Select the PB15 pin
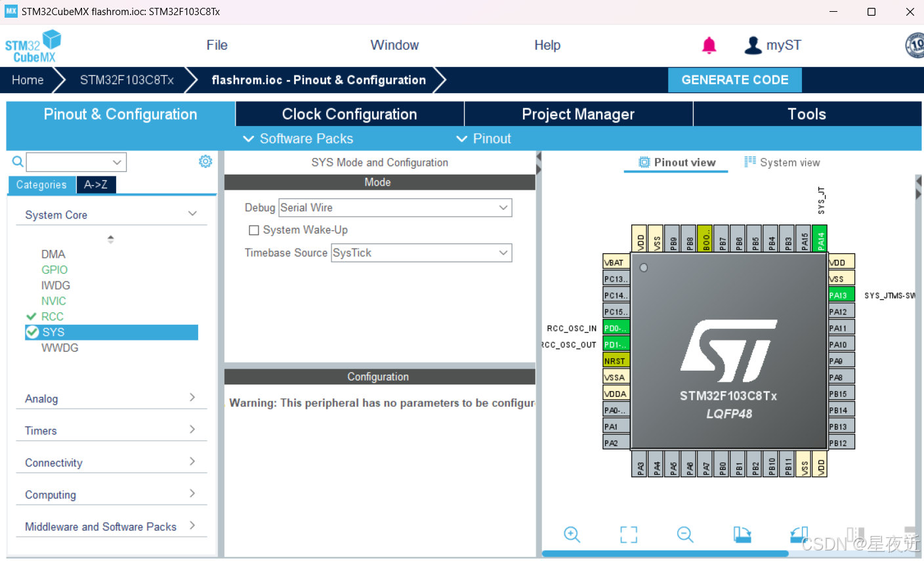 click(841, 394)
